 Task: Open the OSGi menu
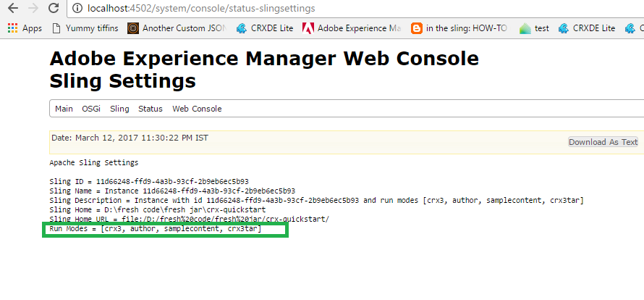tap(91, 109)
